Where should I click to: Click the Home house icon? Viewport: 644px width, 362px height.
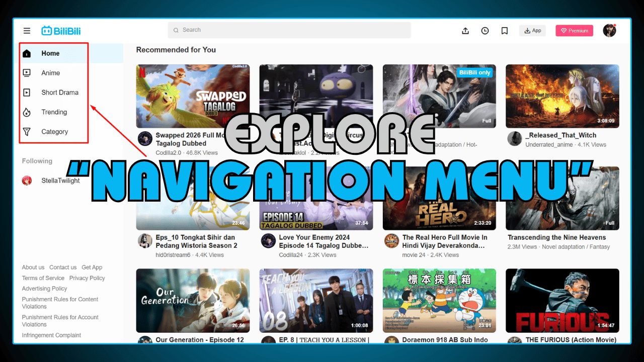[x=27, y=53]
